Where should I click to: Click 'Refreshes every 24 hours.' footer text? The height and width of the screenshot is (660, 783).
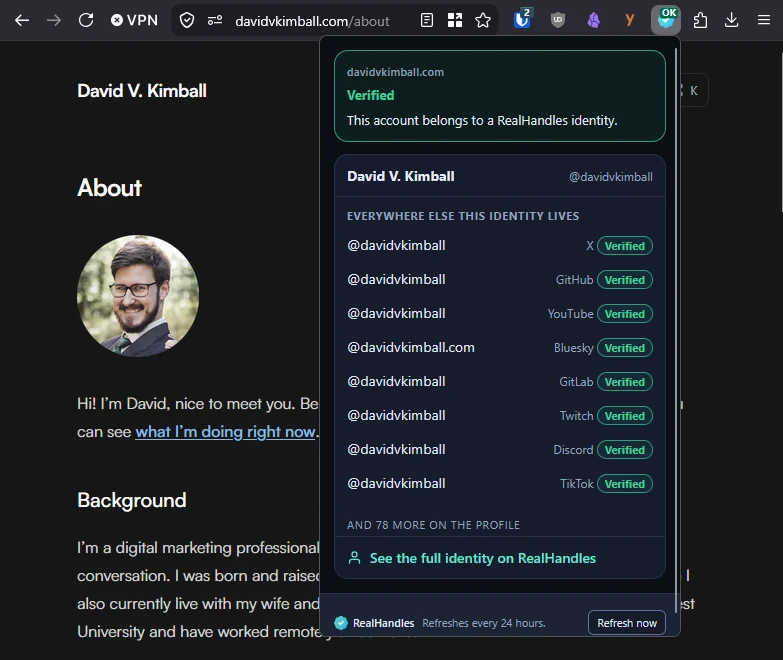pyautogui.click(x=484, y=623)
